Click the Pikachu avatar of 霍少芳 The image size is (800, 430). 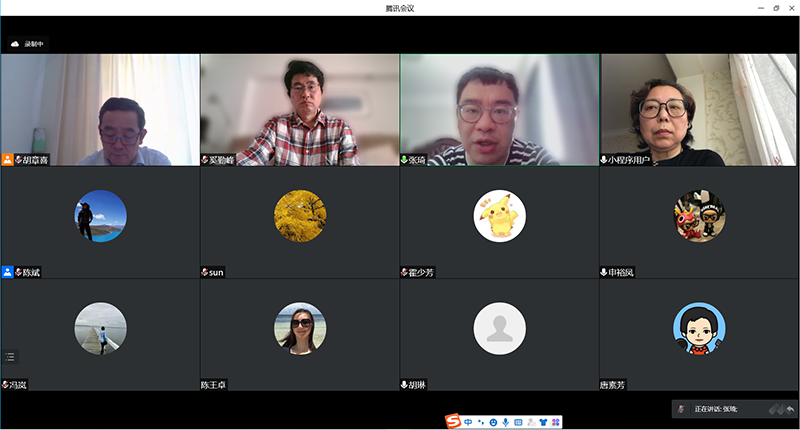(499, 215)
